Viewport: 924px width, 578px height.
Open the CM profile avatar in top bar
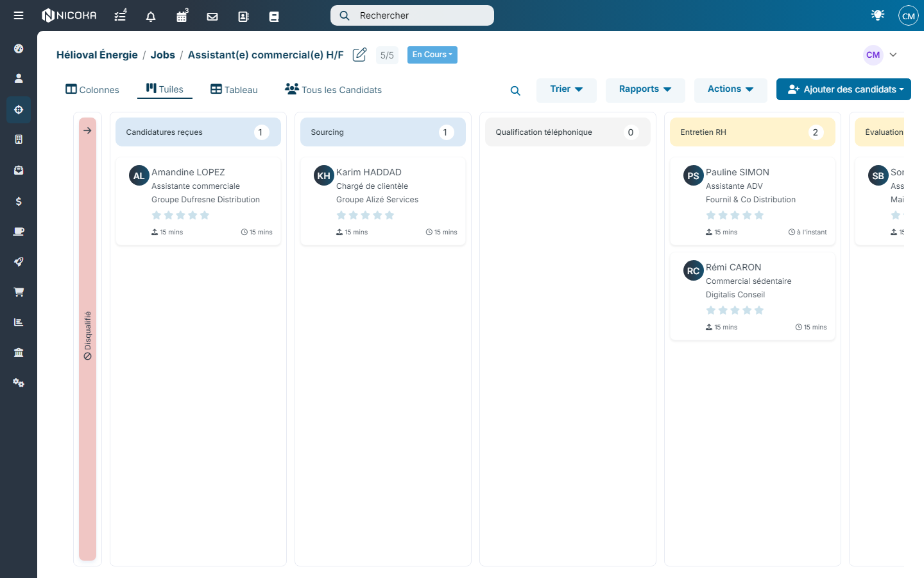coord(909,15)
